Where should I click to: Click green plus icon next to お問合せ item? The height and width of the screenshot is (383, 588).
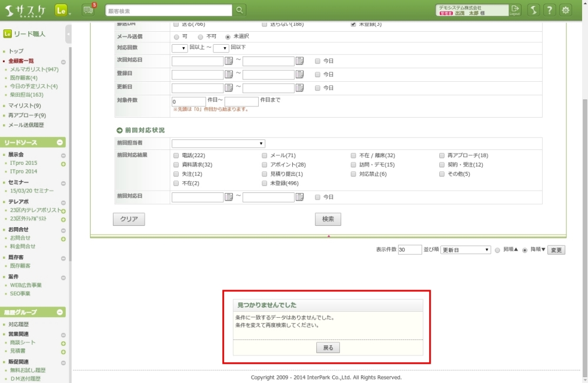[64, 239]
